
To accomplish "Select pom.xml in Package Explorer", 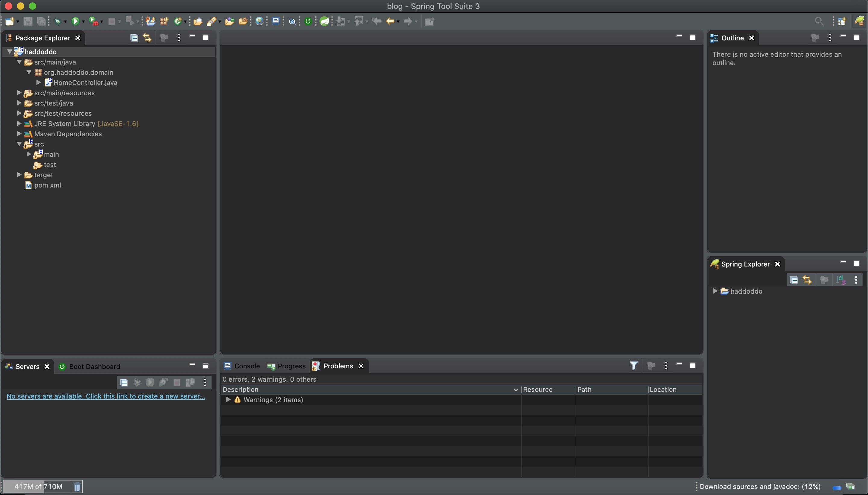I will point(47,185).
